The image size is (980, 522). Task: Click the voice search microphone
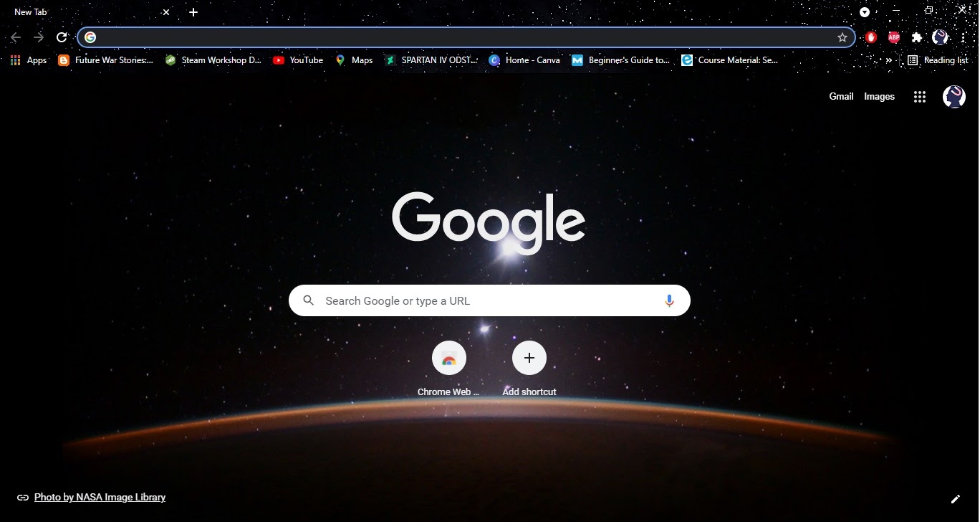[669, 300]
